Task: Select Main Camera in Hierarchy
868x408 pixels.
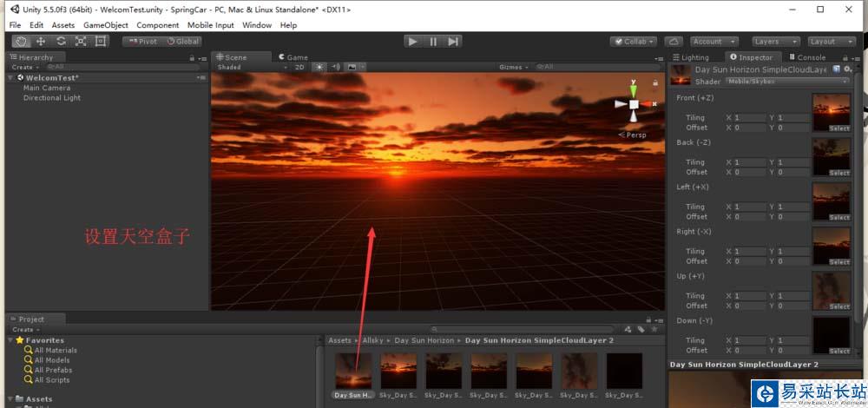Action: [47, 88]
